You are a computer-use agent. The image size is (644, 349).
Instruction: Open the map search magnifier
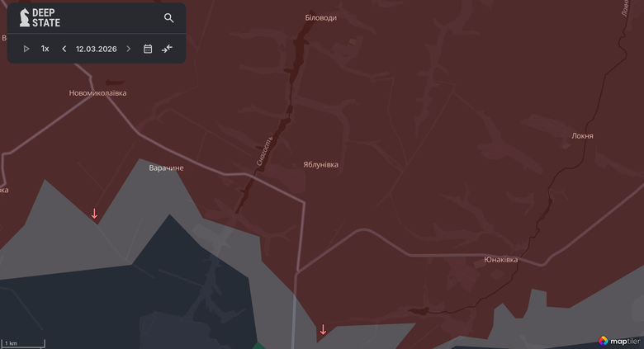click(x=168, y=17)
